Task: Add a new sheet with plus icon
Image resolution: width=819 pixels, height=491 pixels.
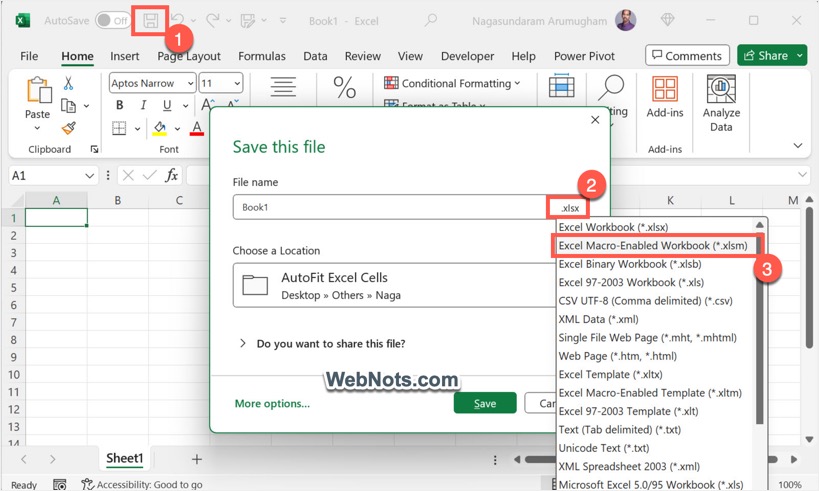Action: click(x=196, y=459)
